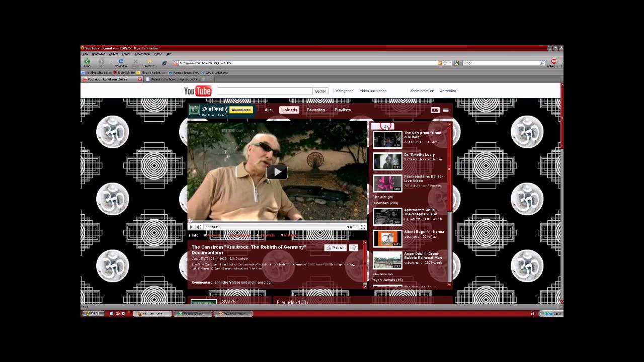This screenshot has width=644, height=362.
Task: Switch to player view icon
Action: [435, 110]
